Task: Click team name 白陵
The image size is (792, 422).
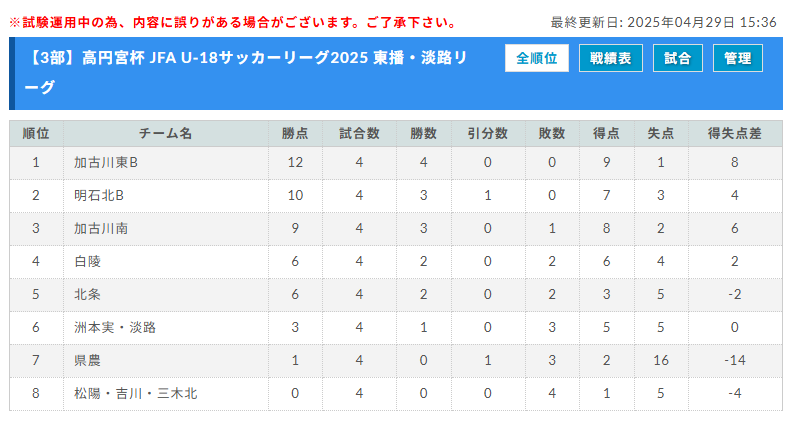Action: (88, 261)
